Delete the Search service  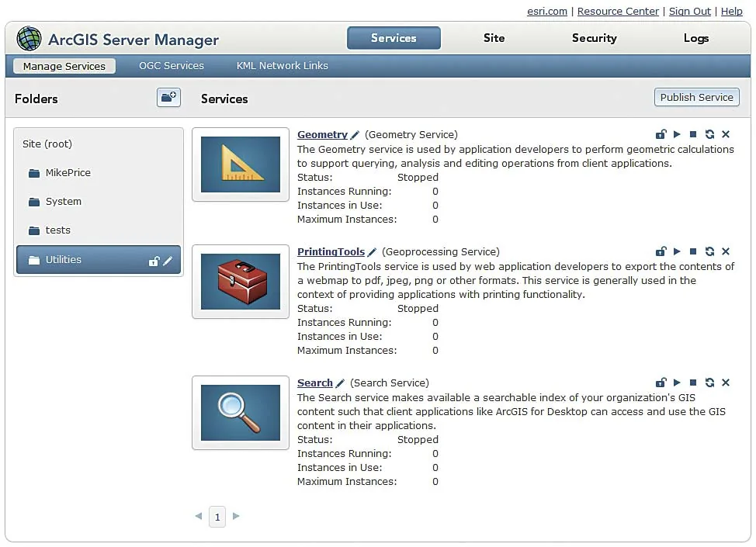pyautogui.click(x=726, y=383)
